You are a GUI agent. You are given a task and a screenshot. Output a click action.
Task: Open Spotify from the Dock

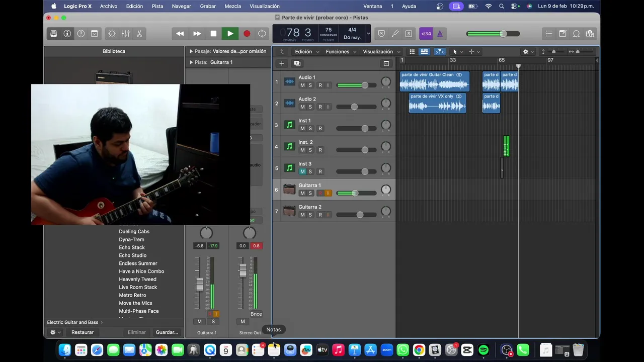click(484, 350)
